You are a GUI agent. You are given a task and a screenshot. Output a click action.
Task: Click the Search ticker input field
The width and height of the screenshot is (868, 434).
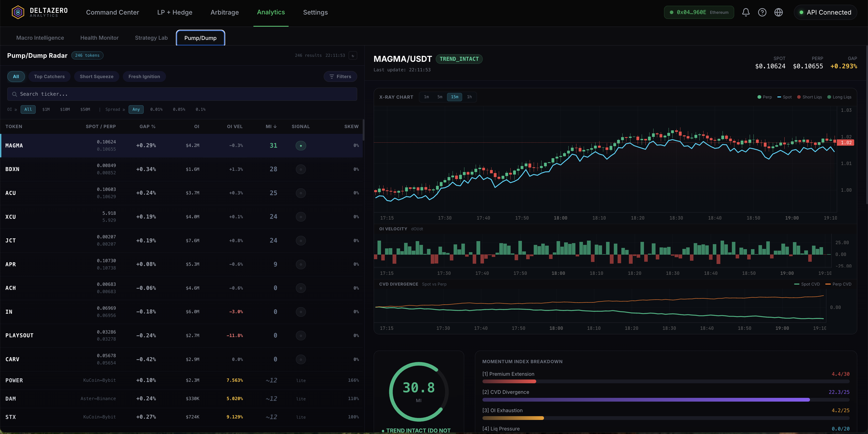182,94
